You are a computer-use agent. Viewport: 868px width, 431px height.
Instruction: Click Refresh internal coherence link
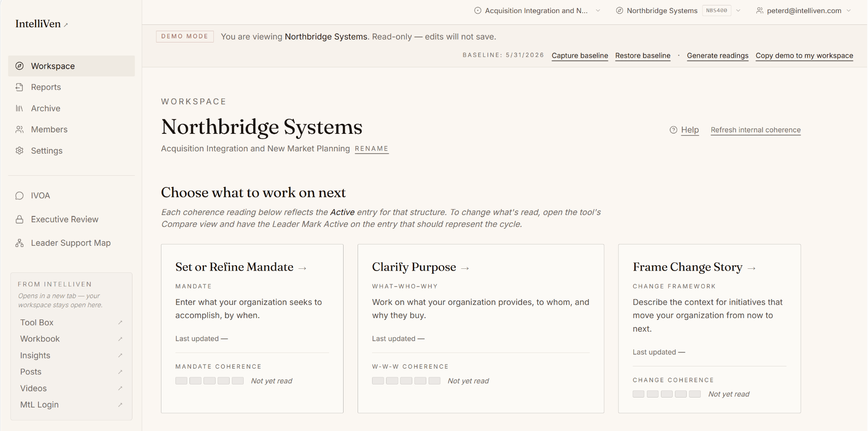coord(755,130)
